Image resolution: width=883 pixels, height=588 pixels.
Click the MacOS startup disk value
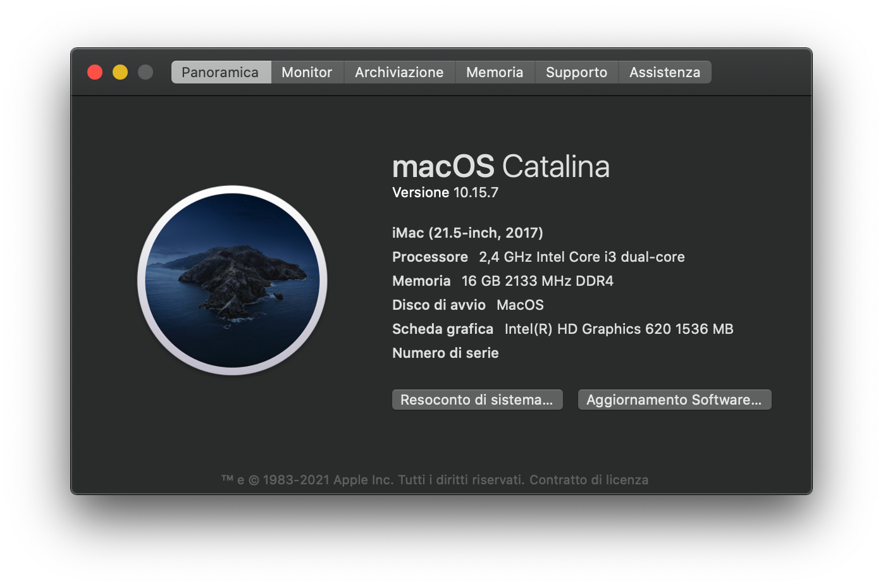[x=520, y=305]
